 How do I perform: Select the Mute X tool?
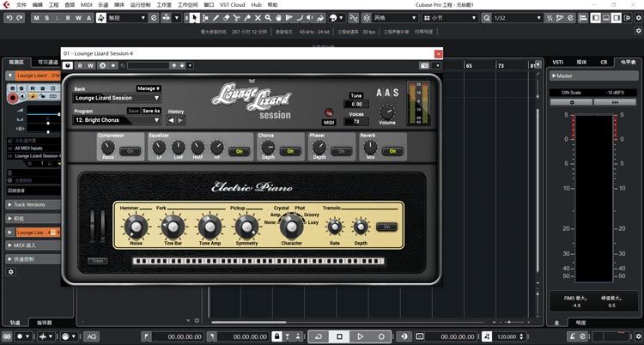coord(258,18)
